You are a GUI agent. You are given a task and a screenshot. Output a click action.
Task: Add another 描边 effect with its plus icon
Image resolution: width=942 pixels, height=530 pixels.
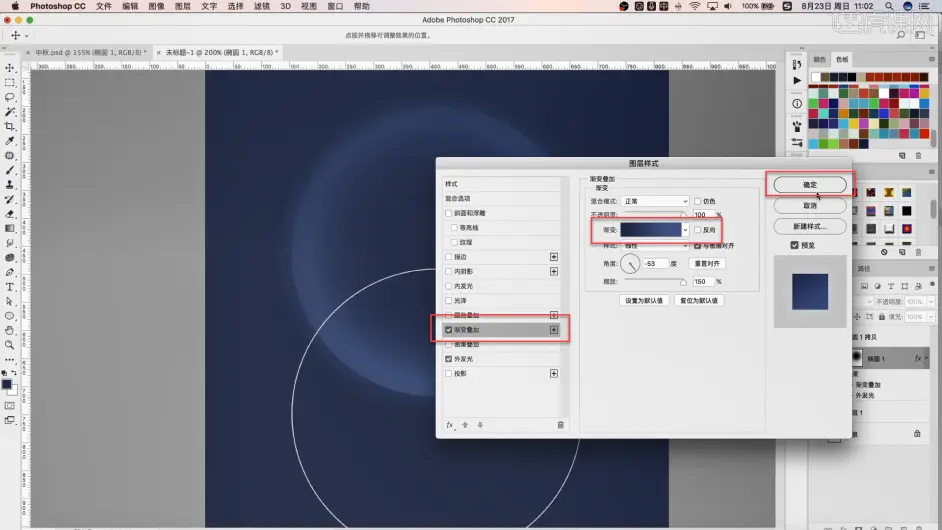pyautogui.click(x=554, y=257)
